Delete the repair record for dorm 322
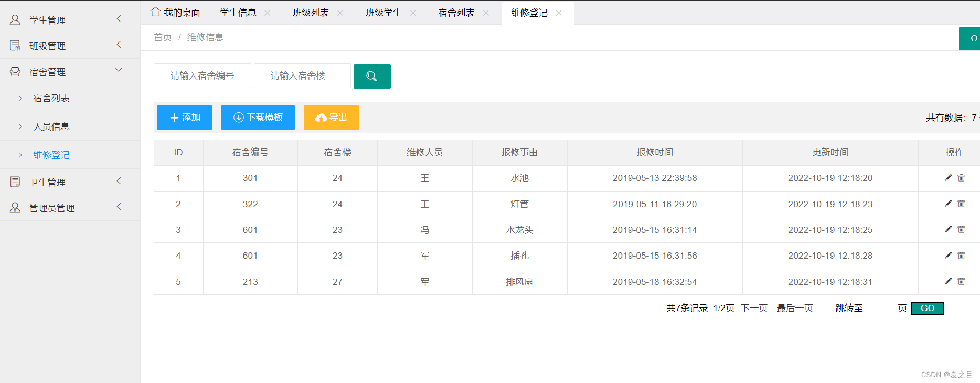 962,204
